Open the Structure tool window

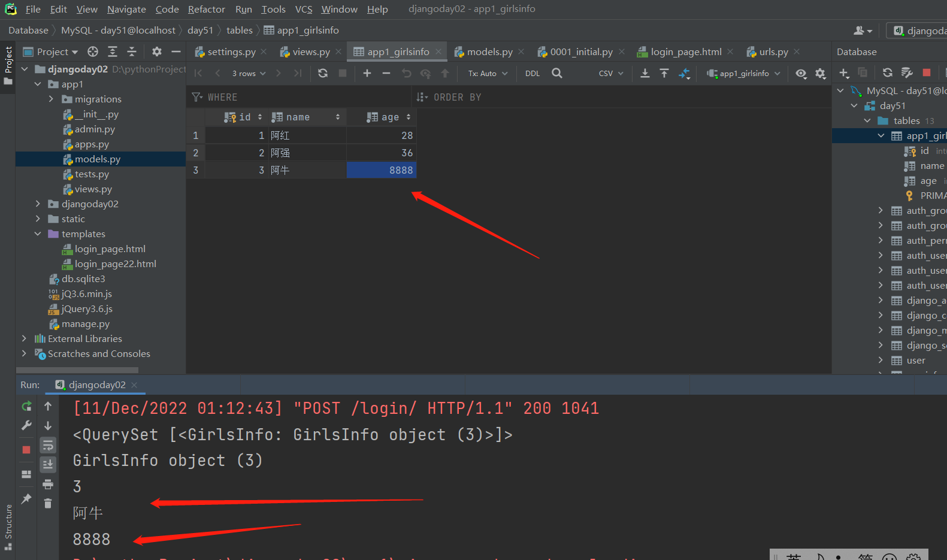click(8, 527)
